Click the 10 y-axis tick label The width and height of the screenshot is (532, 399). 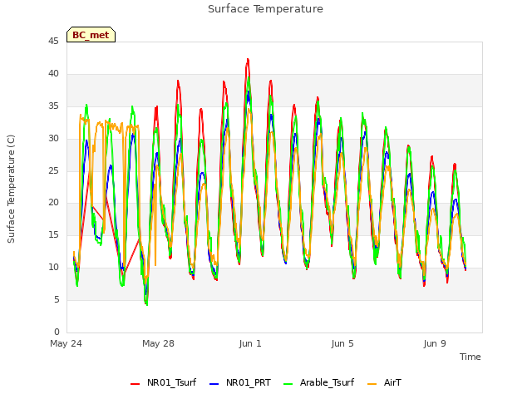(x=53, y=267)
